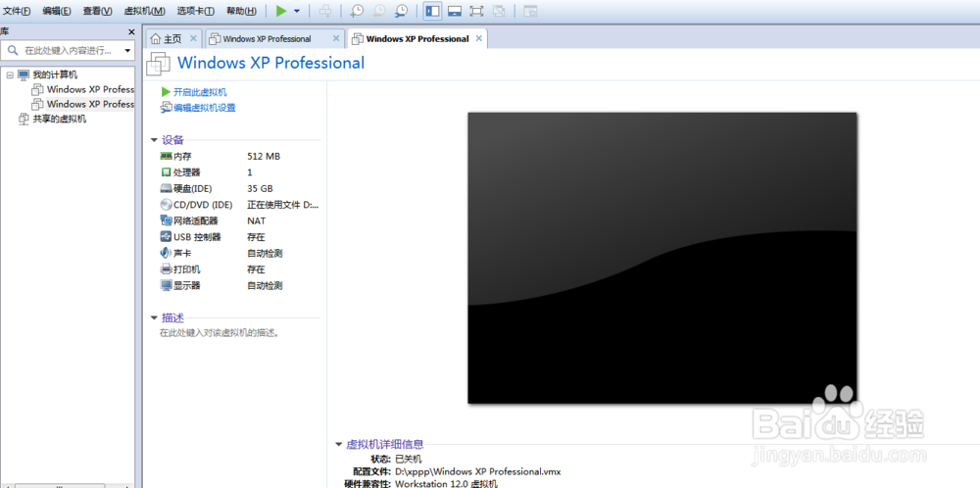
Task: Click the Windows XP Professional page title
Action: pos(271,63)
